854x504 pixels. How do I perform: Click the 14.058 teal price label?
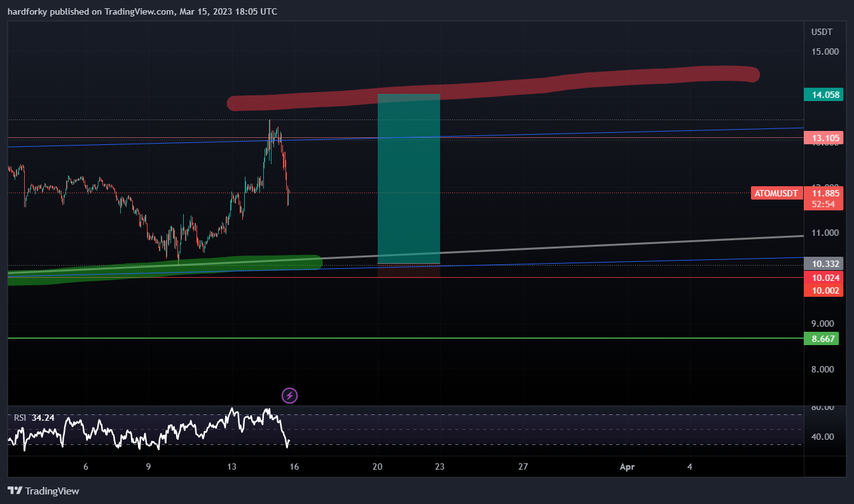pos(823,95)
